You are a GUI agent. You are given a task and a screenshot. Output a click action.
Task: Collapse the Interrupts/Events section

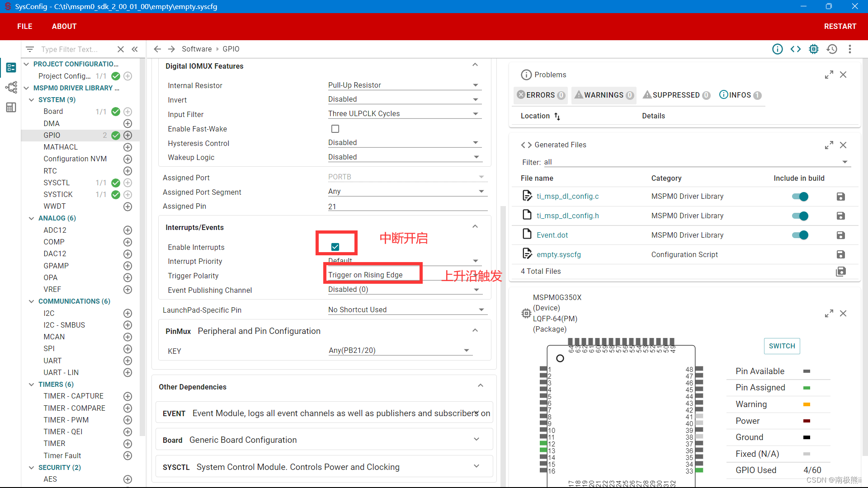coord(475,227)
